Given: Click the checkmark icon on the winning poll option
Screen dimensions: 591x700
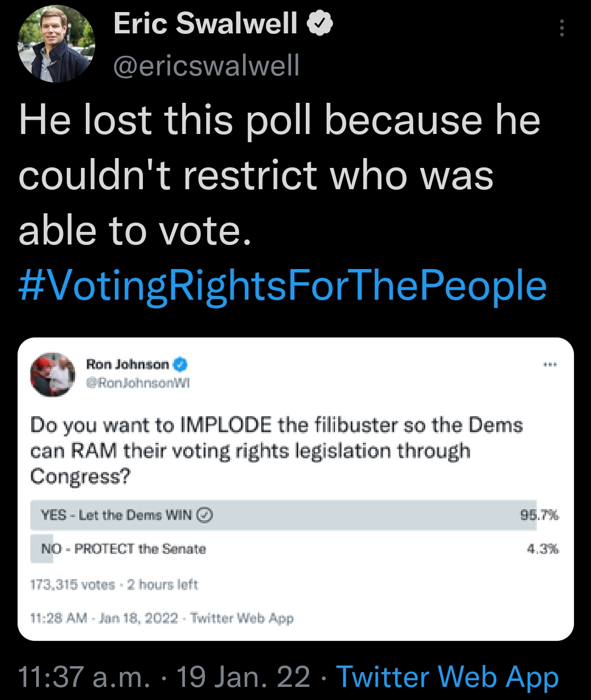Looking at the screenshot, I should (205, 515).
